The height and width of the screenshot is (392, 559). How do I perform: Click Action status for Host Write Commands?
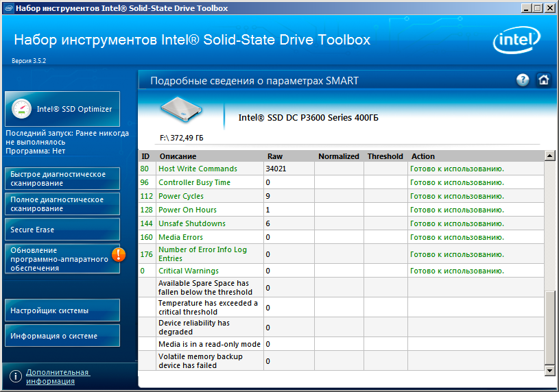pos(457,169)
